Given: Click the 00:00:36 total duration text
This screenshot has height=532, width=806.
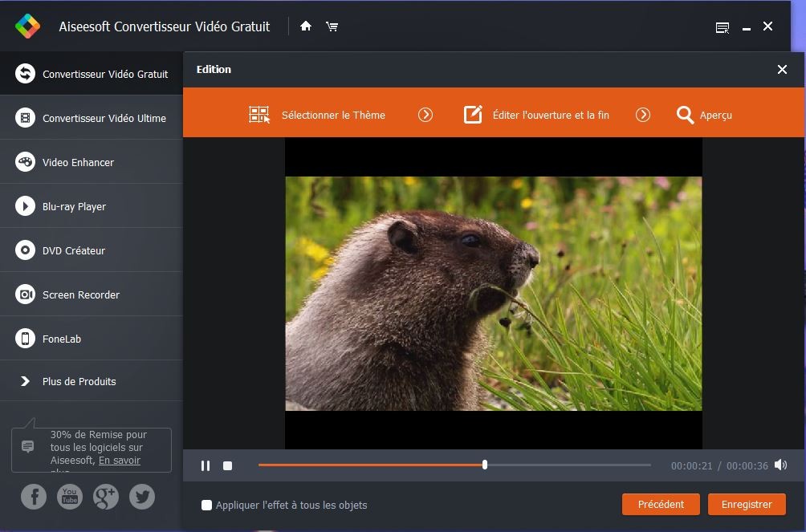Looking at the screenshot, I should pyautogui.click(x=747, y=465).
